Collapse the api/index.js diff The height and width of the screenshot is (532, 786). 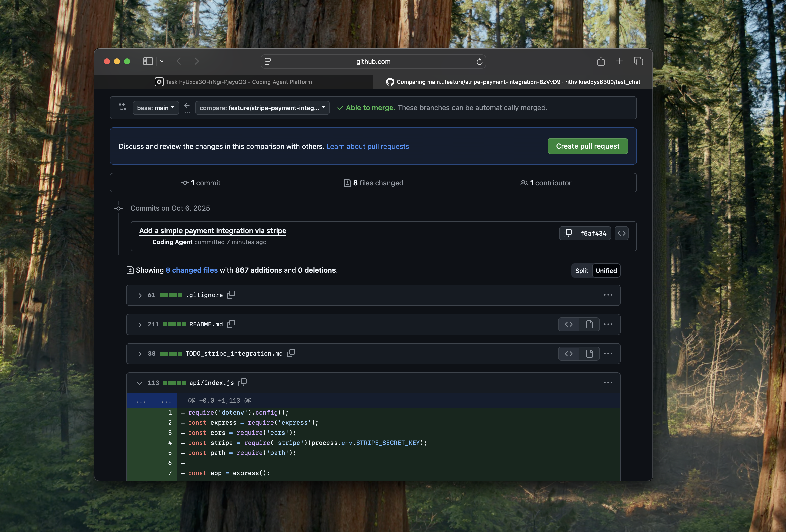(140, 383)
